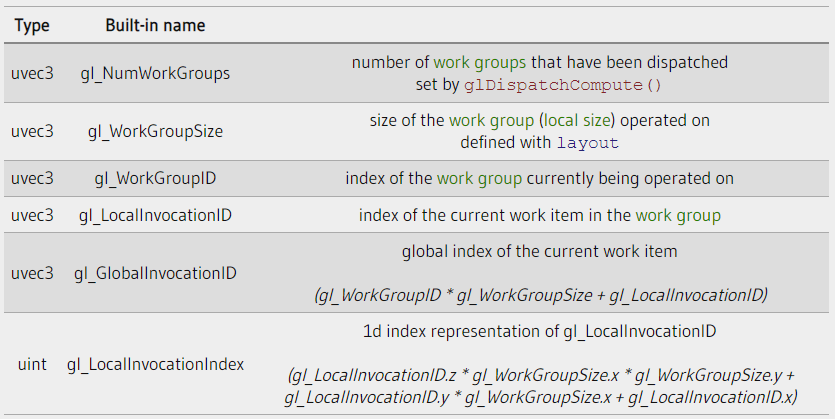Image resolution: width=835 pixels, height=419 pixels.
Task: Click the 'Built-in name' column header
Action: click(x=155, y=25)
